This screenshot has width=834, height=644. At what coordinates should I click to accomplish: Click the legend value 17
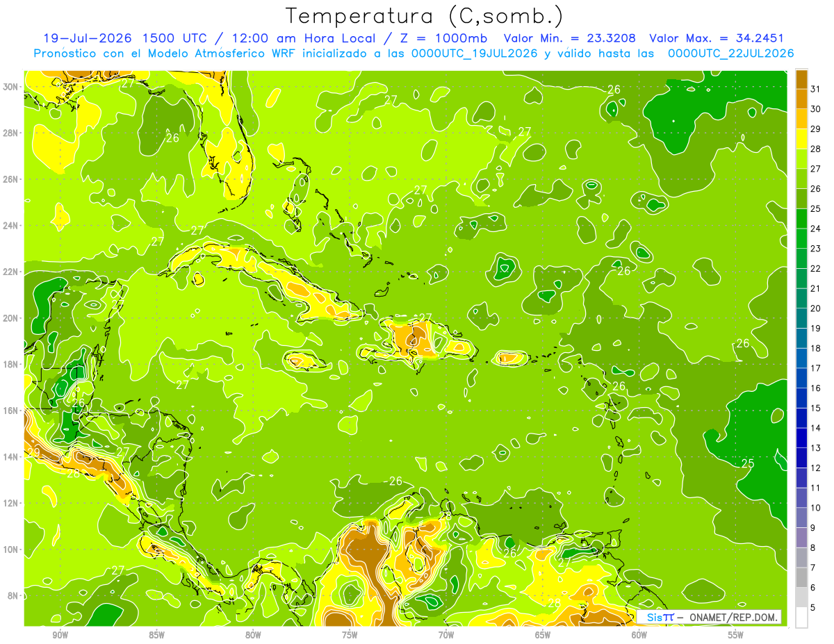(x=815, y=369)
